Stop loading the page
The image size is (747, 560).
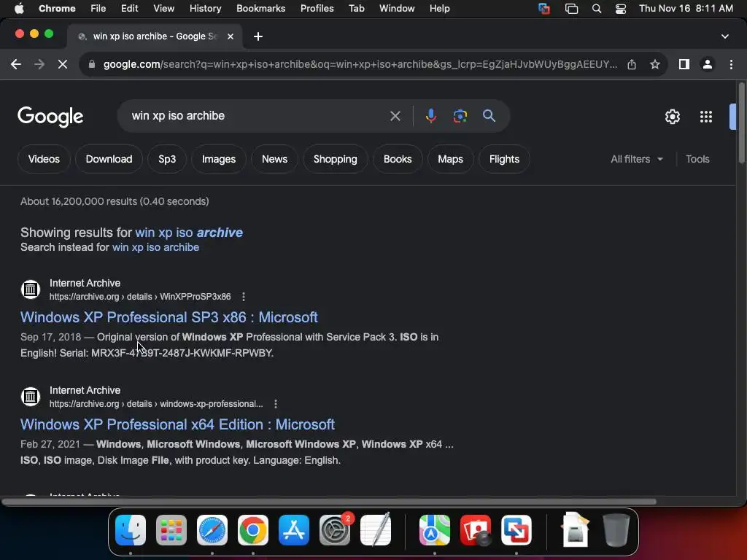click(x=63, y=64)
